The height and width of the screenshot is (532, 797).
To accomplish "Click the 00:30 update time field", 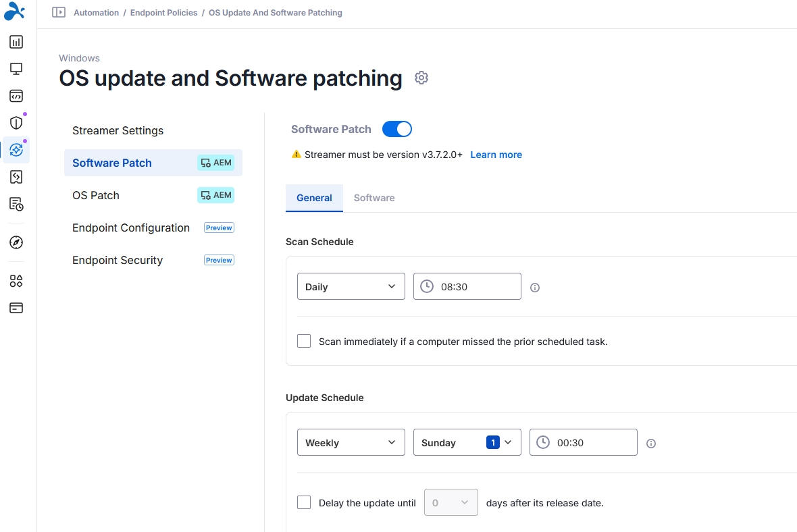I will pyautogui.click(x=584, y=442).
